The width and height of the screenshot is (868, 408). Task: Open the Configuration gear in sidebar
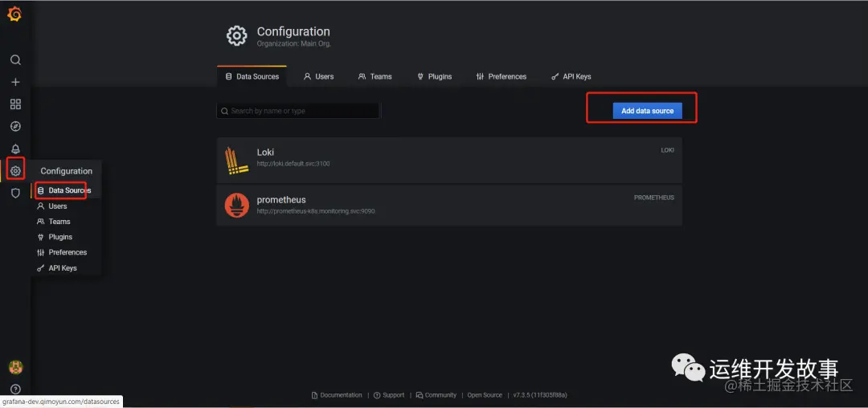pos(15,171)
